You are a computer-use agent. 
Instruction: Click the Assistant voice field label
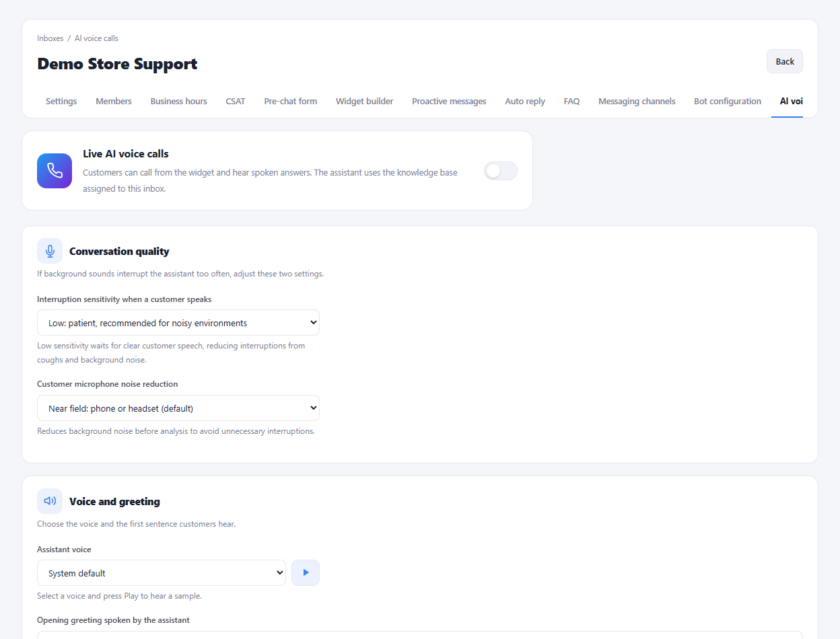[x=64, y=550]
